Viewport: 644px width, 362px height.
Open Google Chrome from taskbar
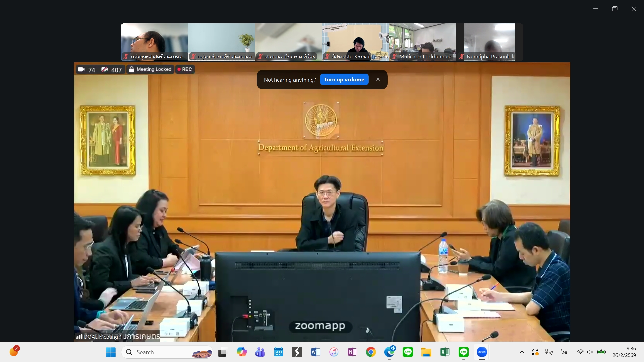(x=371, y=352)
